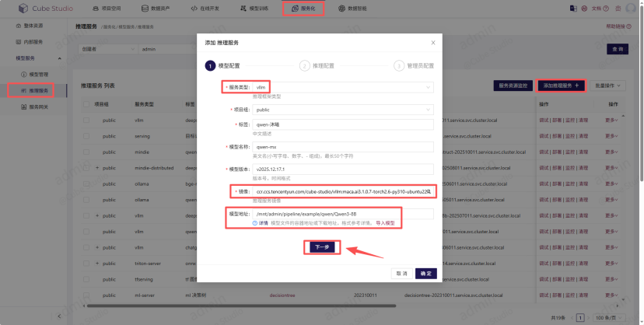644x325 pixels.
Task: Click the 导入模型 link
Action: (385, 223)
